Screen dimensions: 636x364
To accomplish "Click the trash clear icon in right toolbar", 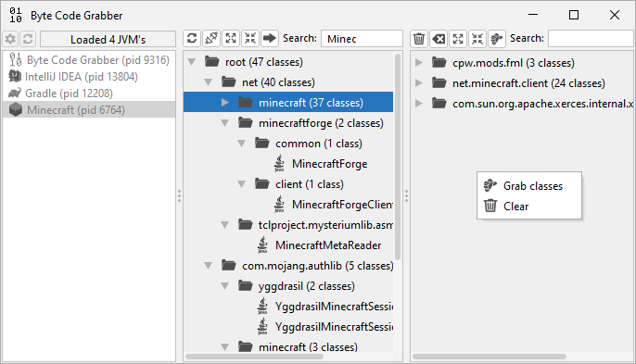I will click(x=419, y=39).
